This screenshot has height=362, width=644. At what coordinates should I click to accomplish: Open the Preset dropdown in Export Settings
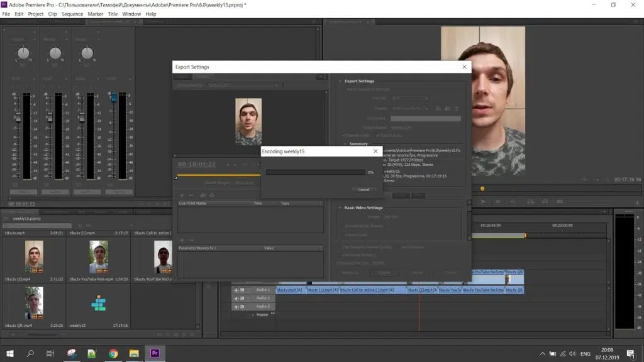click(410, 108)
